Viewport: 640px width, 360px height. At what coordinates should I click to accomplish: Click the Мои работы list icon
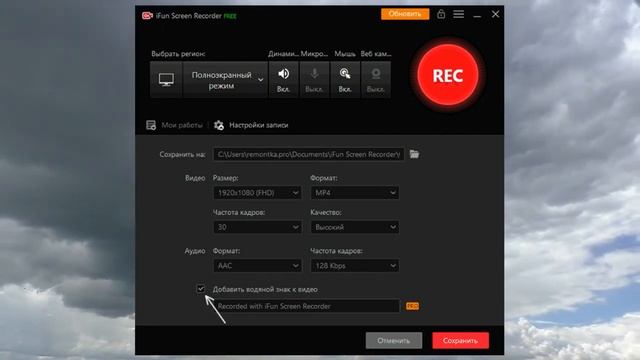tap(151, 125)
